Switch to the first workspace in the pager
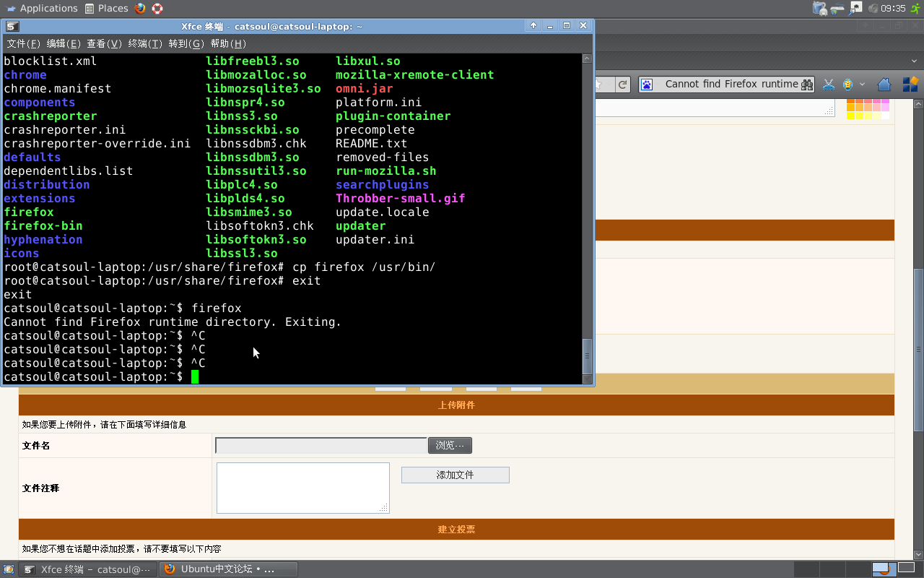Image resolution: width=924 pixels, height=578 pixels. [x=806, y=569]
